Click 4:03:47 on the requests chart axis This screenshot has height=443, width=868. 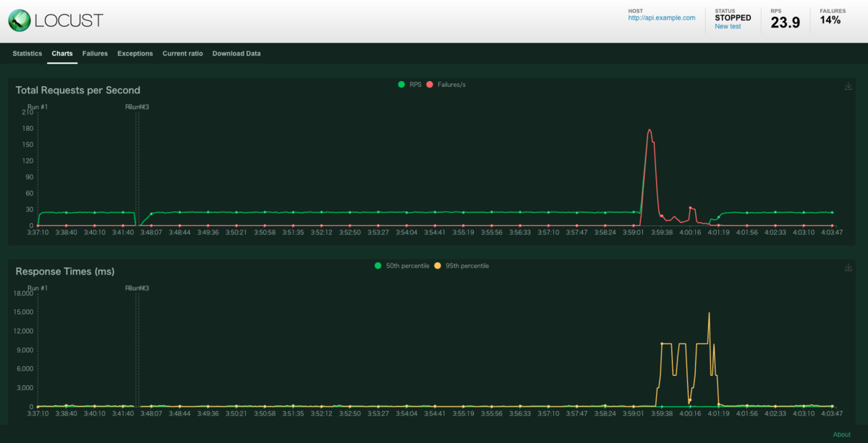(x=830, y=232)
